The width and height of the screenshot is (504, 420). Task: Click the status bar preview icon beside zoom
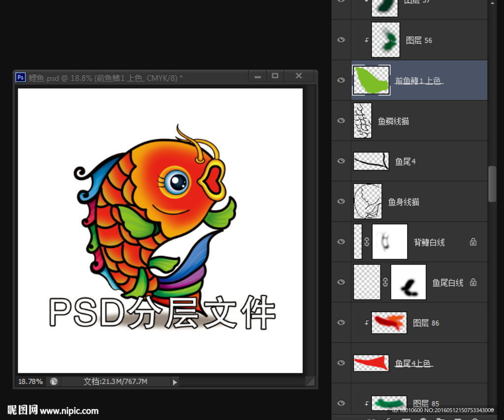tap(54, 381)
